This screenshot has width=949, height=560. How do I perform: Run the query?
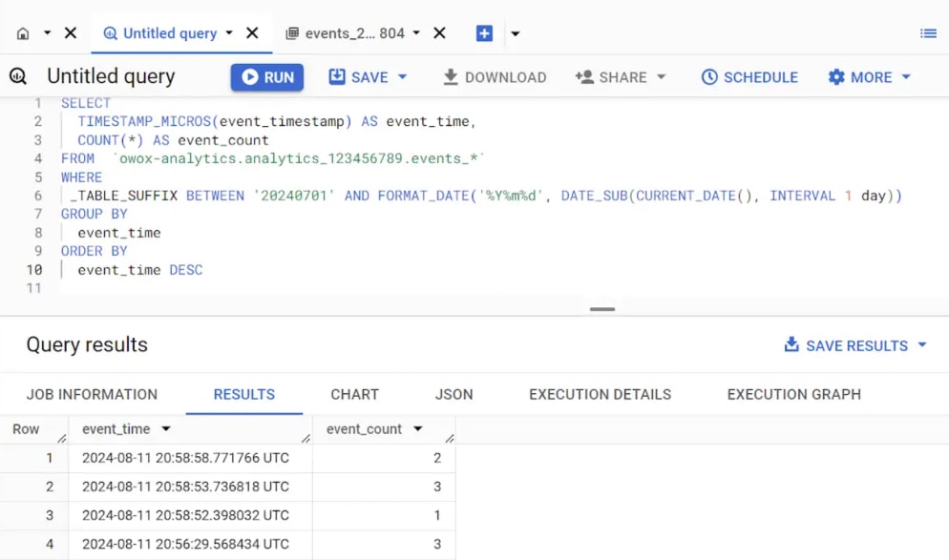(x=267, y=77)
